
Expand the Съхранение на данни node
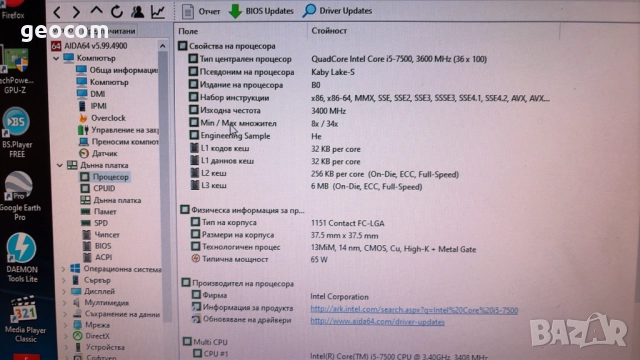pos(65,314)
